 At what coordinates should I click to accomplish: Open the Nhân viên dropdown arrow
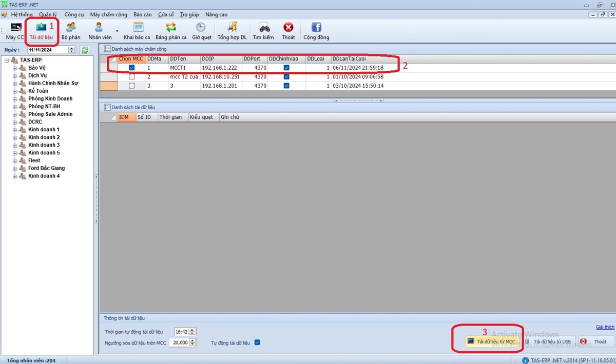pyautogui.click(x=117, y=31)
